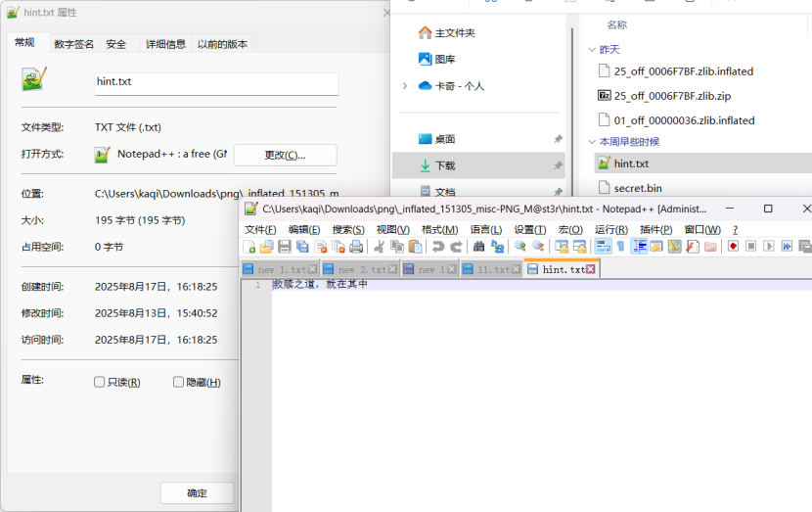Switch to the 详细信息 properties tab
The image size is (812, 512).
pyautogui.click(x=165, y=44)
